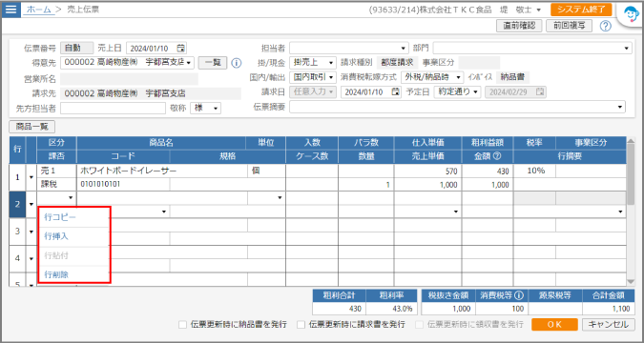Click row 1 課税 cell
Image resolution: width=644 pixels, height=343 pixels.
(x=56, y=184)
